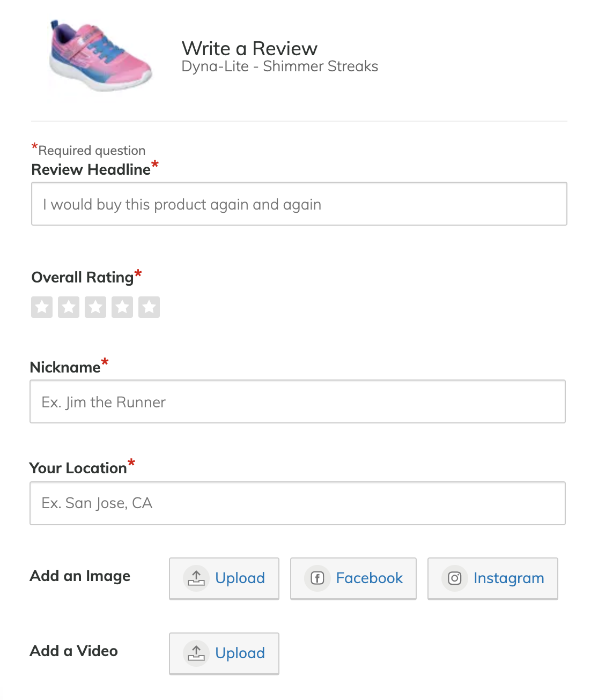
Task: Click the Upload button for adding a video
Action: coord(224,653)
